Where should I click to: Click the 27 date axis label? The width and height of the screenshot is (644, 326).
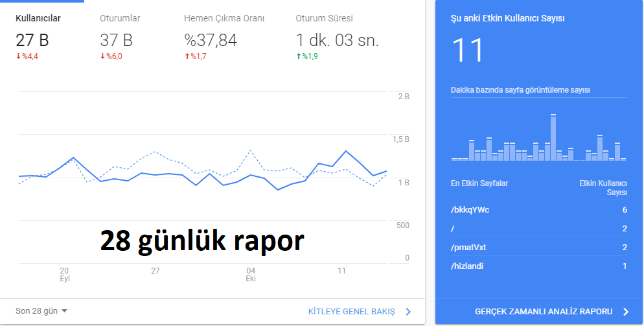(x=155, y=270)
